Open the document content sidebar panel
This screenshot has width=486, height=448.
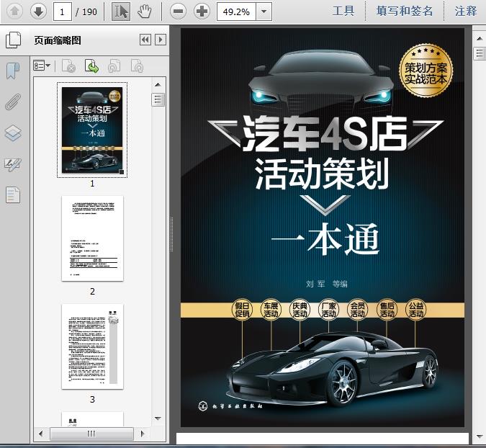point(13,195)
